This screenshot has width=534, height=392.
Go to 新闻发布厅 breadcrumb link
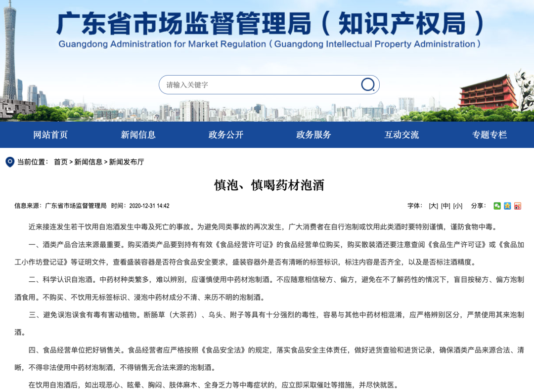[x=127, y=162]
